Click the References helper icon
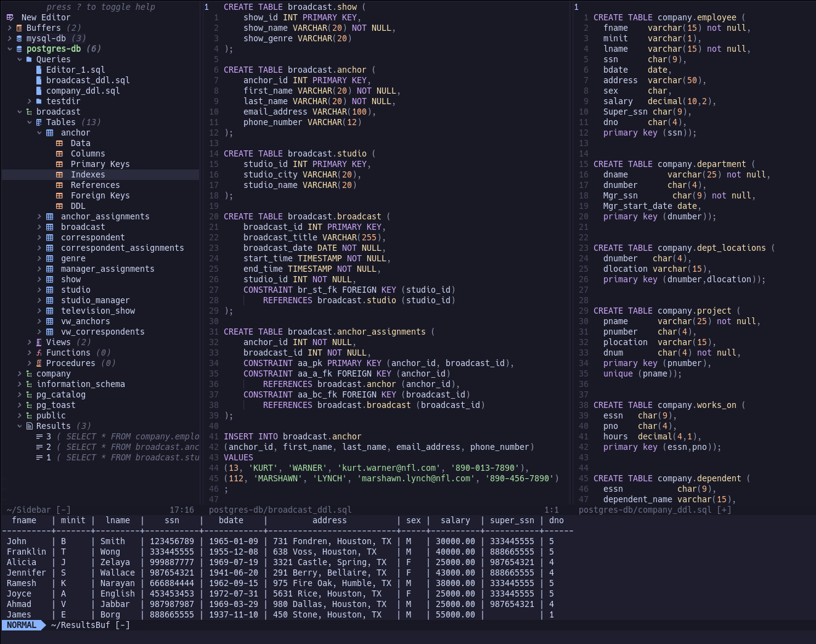The image size is (816, 644). tap(59, 185)
